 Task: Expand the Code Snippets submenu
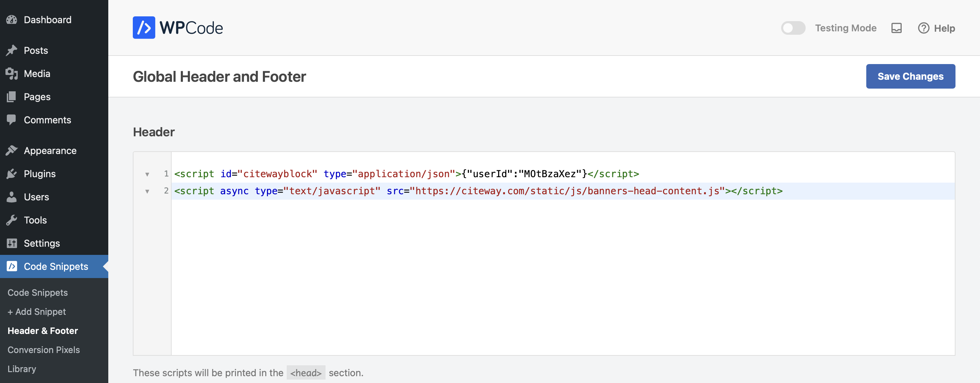pyautogui.click(x=55, y=266)
